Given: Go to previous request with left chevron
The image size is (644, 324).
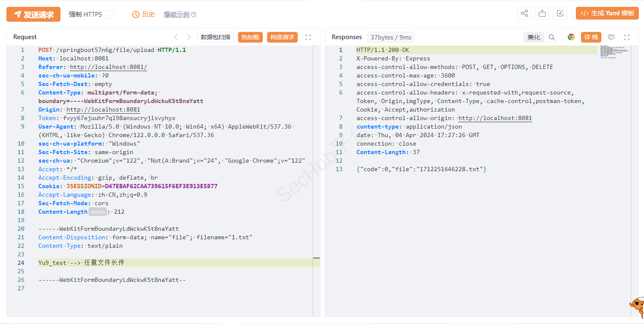Looking at the screenshot, I should point(175,37).
